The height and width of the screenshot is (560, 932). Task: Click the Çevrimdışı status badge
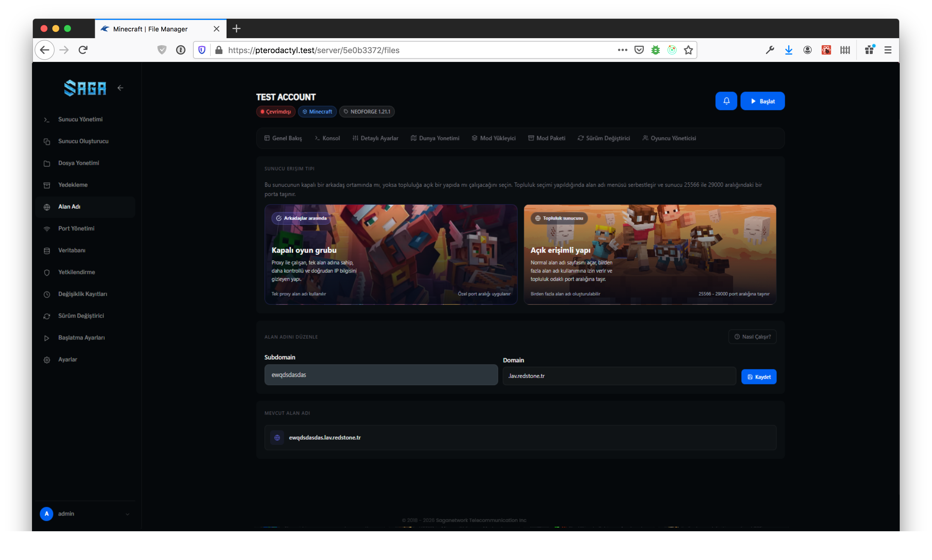pos(276,112)
